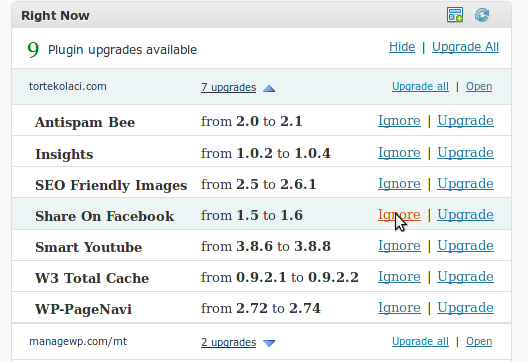Click the Share On Facebook name
This screenshot has height=362, width=528.
tap(104, 216)
